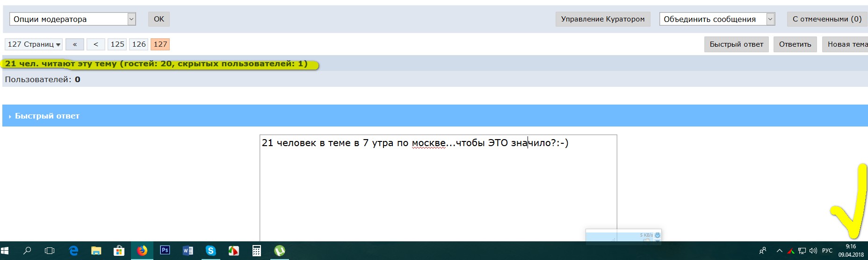Image resolution: width=868 pixels, height=260 pixels.
Task: Open Firefox from the taskbar
Action: pos(142,251)
